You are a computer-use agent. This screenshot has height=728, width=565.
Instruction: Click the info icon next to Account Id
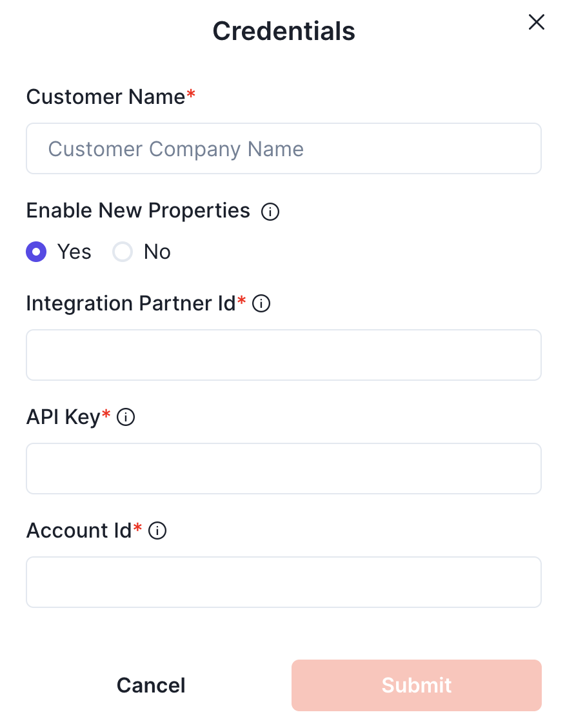pyautogui.click(x=157, y=531)
